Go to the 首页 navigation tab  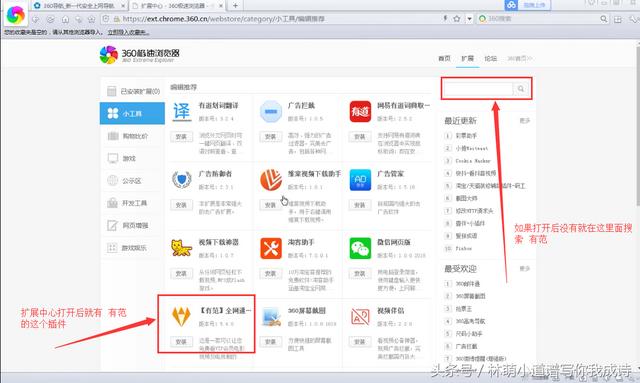click(x=444, y=58)
